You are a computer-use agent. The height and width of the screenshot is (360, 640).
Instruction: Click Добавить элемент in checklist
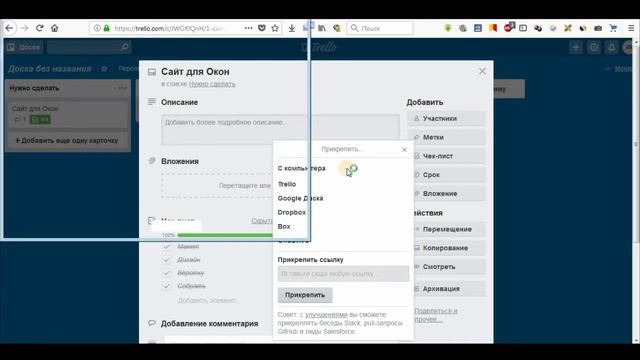coord(208,300)
